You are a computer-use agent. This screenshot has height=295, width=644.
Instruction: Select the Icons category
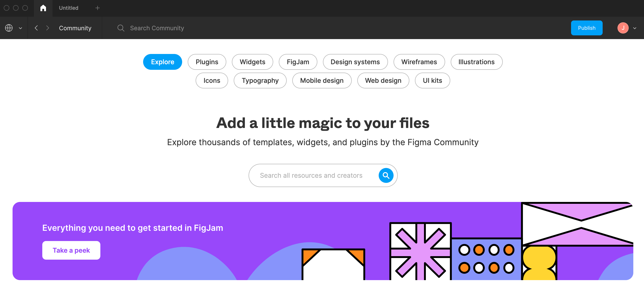(x=212, y=80)
